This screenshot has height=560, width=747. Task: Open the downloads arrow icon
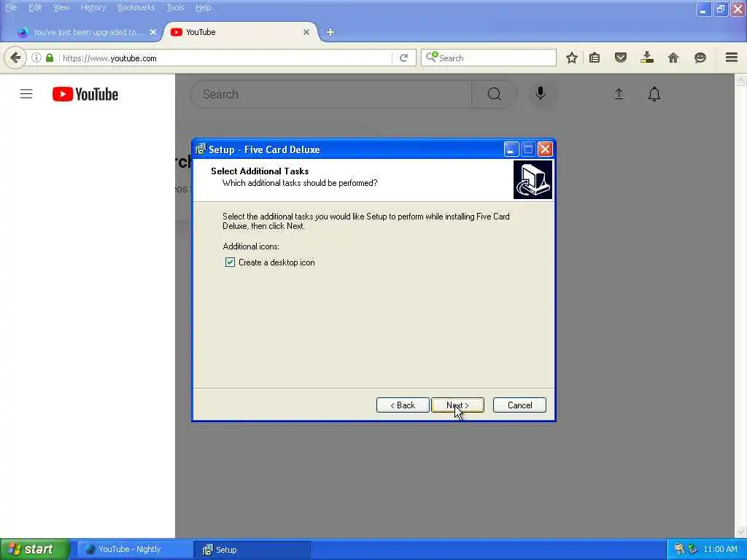pos(647,58)
